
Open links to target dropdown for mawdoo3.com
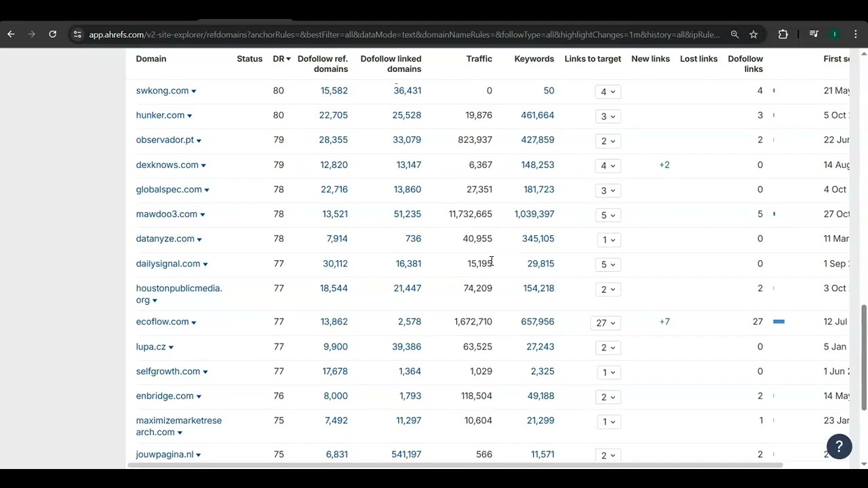[608, 215]
